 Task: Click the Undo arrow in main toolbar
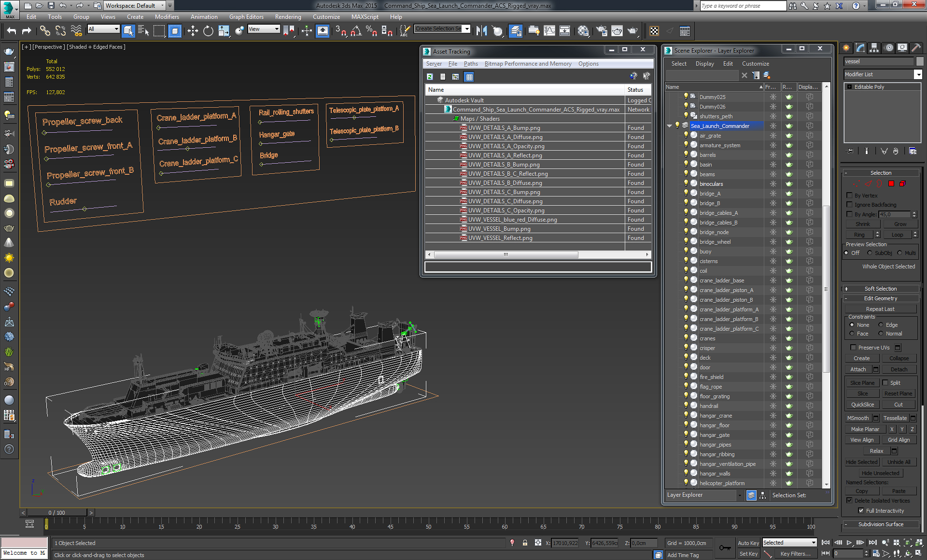pyautogui.click(x=12, y=31)
